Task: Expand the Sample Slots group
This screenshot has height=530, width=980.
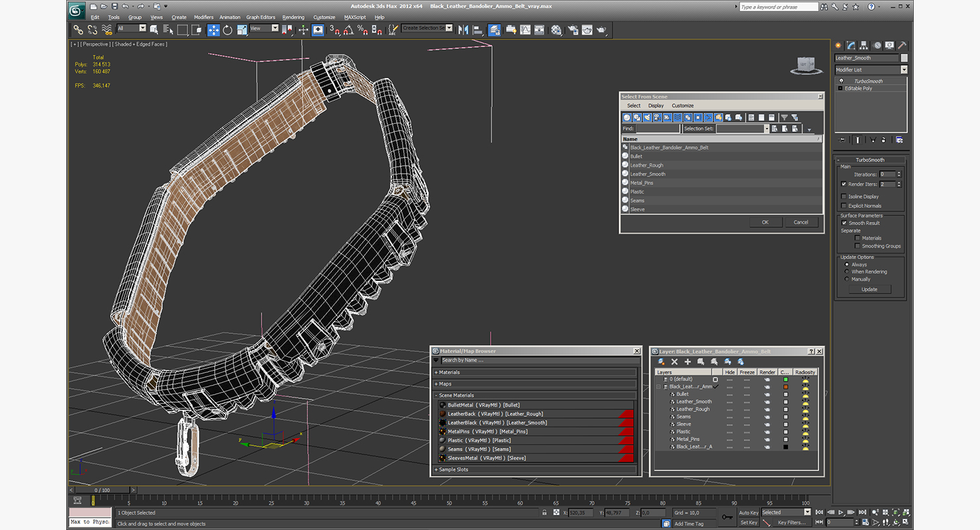Action: click(x=535, y=470)
